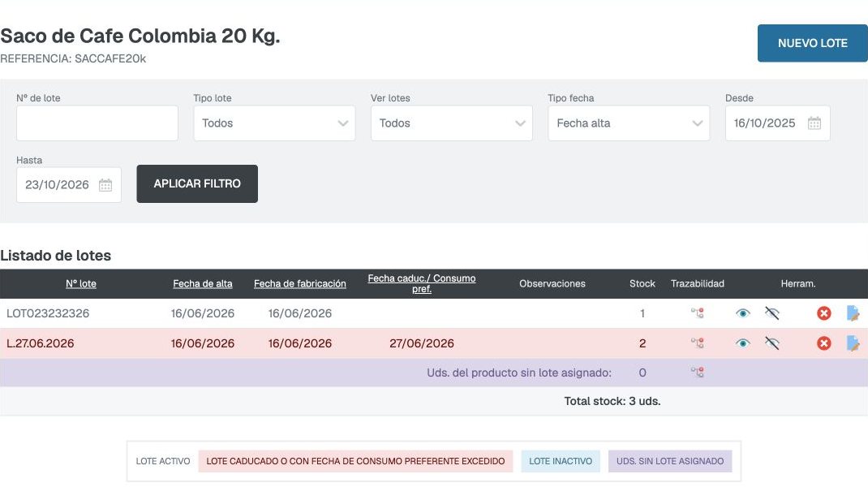Show lot L.27.06.2026 with the eye icon
This screenshot has width=868, height=487.
click(743, 343)
